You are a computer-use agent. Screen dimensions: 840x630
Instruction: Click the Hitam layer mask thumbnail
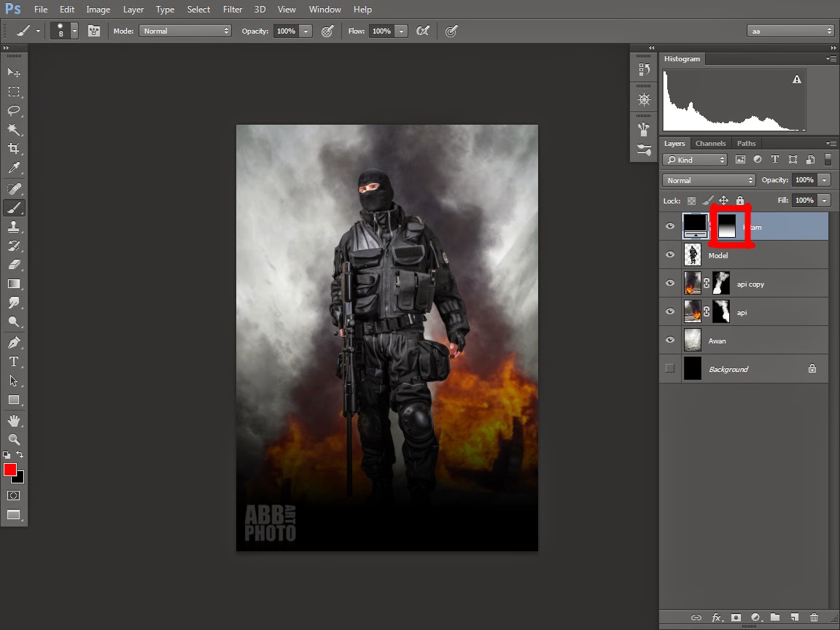(727, 227)
